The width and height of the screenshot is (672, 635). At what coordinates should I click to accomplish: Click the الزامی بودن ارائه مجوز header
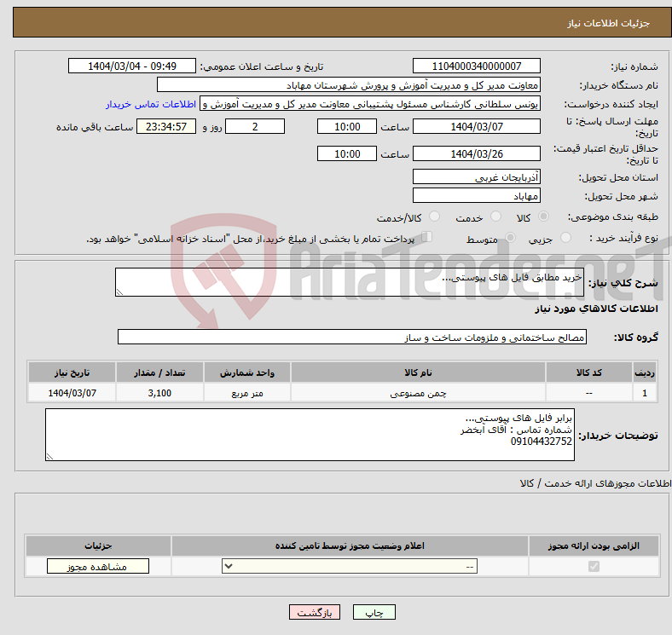pos(594,546)
